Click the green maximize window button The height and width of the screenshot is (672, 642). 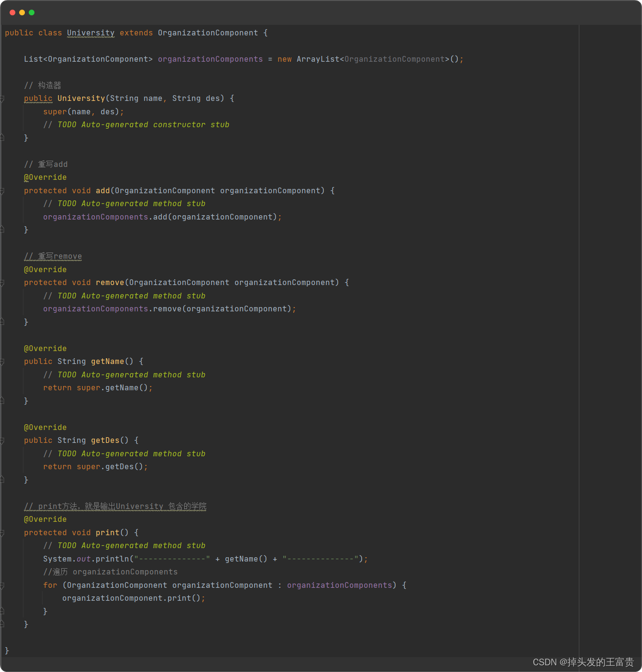coord(32,12)
